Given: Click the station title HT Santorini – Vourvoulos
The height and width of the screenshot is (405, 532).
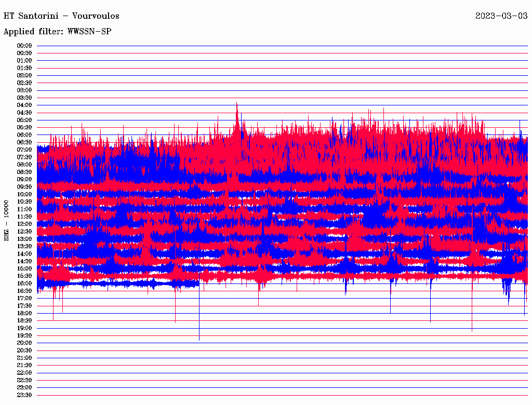Looking at the screenshot, I should [x=61, y=16].
